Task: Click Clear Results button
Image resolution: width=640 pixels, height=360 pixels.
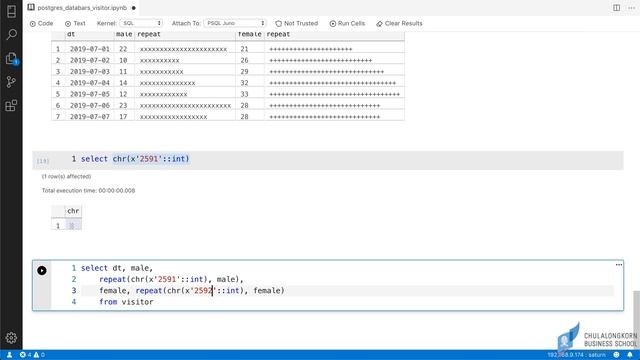Action: [x=399, y=23]
